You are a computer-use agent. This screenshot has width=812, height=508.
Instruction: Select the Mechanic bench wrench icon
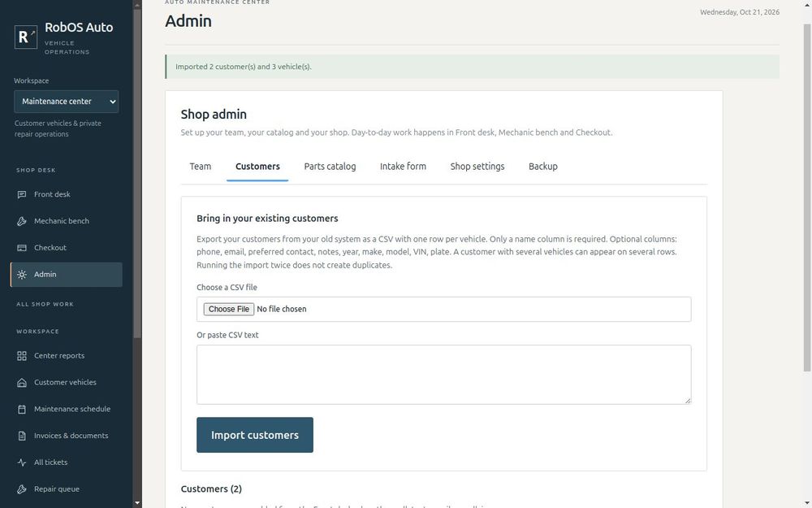(22, 221)
